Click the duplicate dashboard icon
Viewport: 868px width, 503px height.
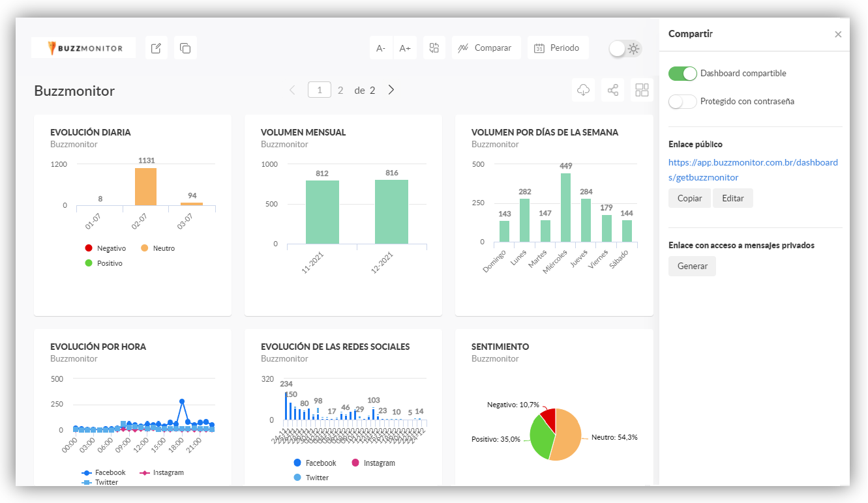coord(185,48)
